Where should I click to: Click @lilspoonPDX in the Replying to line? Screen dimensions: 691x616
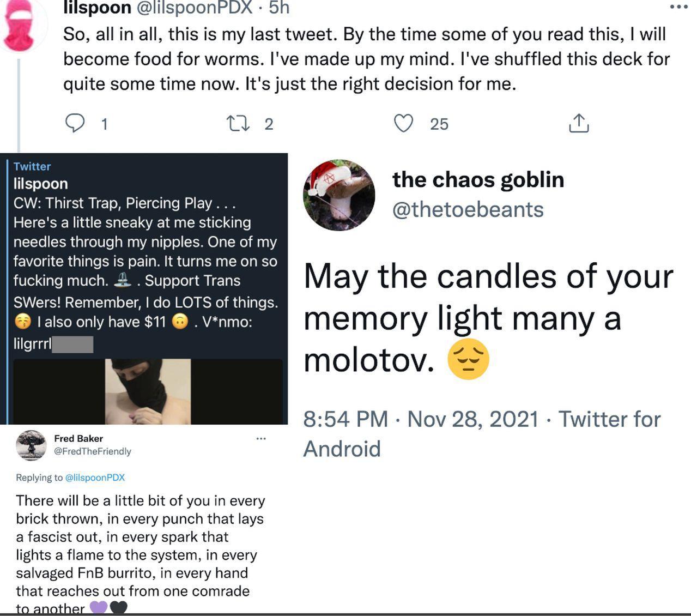(x=95, y=478)
